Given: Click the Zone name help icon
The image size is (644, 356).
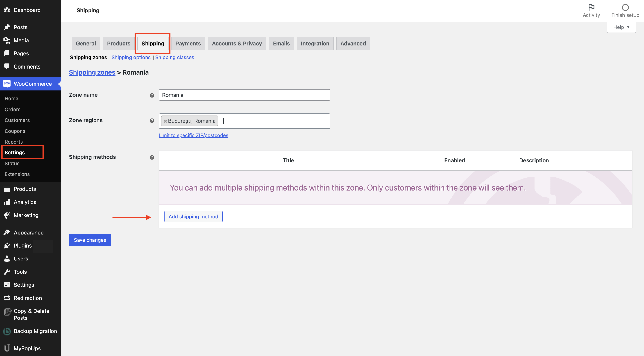Looking at the screenshot, I should pos(152,95).
